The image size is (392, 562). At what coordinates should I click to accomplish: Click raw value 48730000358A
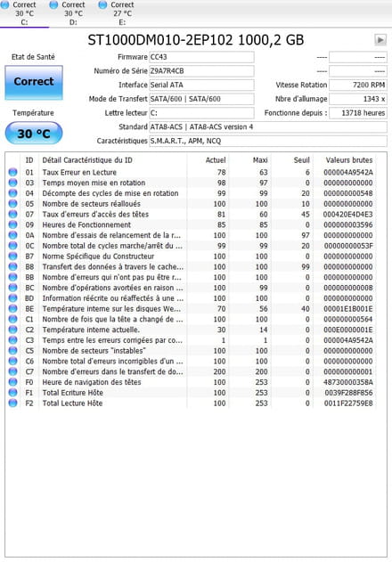pos(348,382)
